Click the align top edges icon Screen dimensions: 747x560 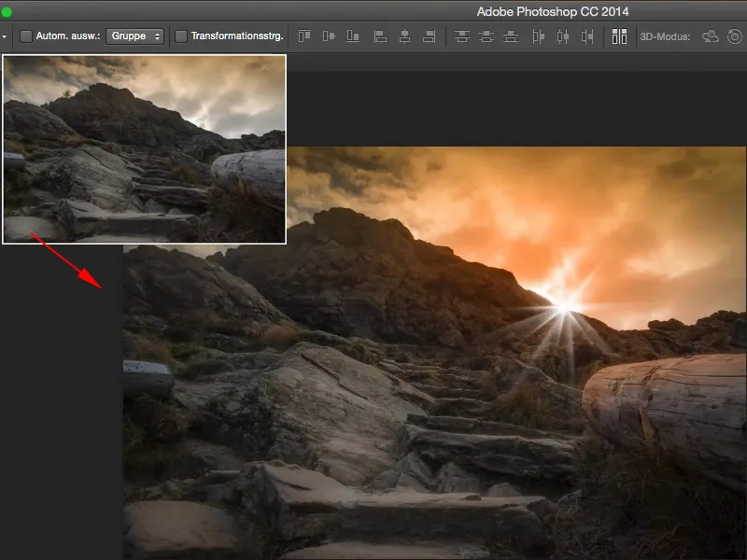coord(304,36)
